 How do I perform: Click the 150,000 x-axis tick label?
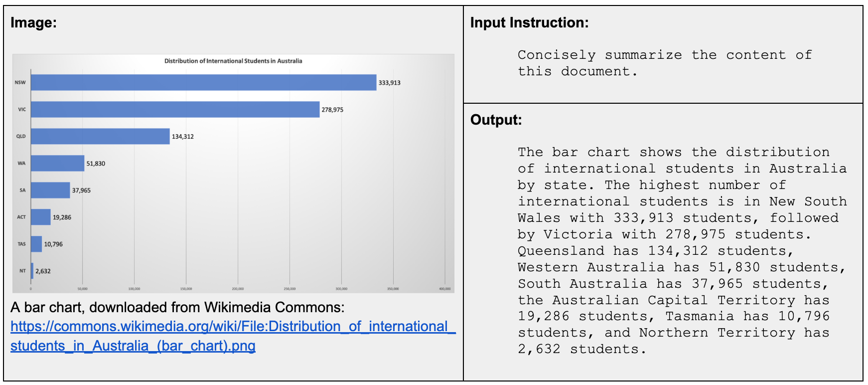(186, 289)
